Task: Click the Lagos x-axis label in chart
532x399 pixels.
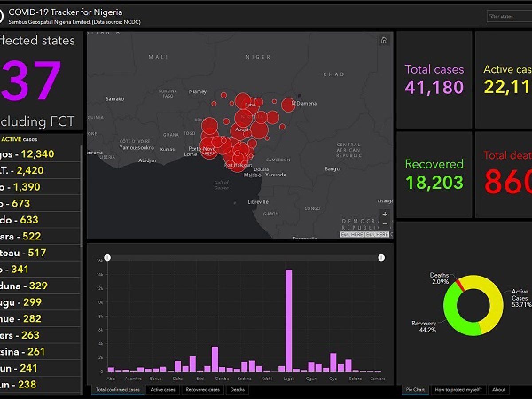Action: [x=289, y=379]
